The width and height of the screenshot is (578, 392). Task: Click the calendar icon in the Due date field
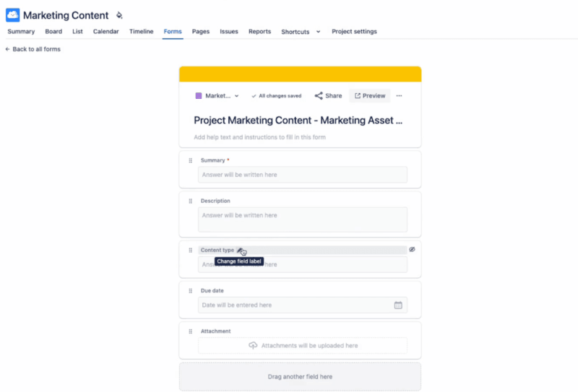(x=398, y=305)
